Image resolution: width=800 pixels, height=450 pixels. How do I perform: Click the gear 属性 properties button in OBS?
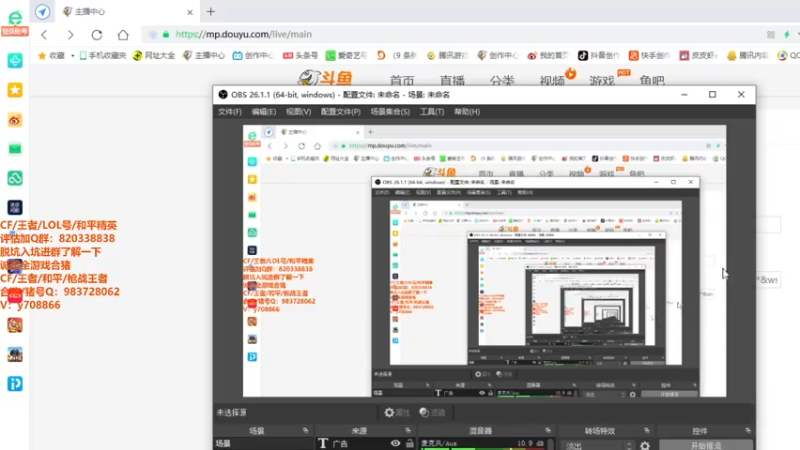point(397,412)
